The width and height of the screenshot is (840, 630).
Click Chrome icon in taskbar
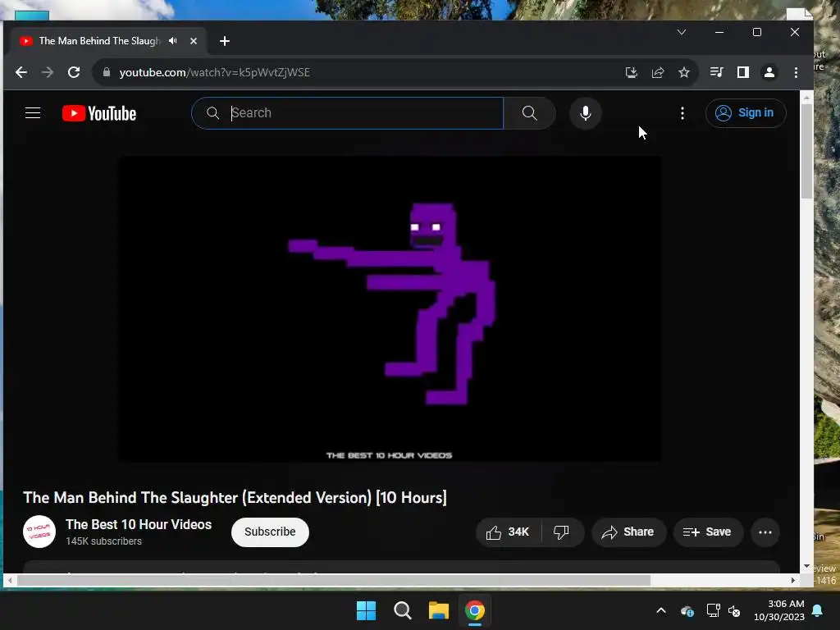pyautogui.click(x=475, y=610)
